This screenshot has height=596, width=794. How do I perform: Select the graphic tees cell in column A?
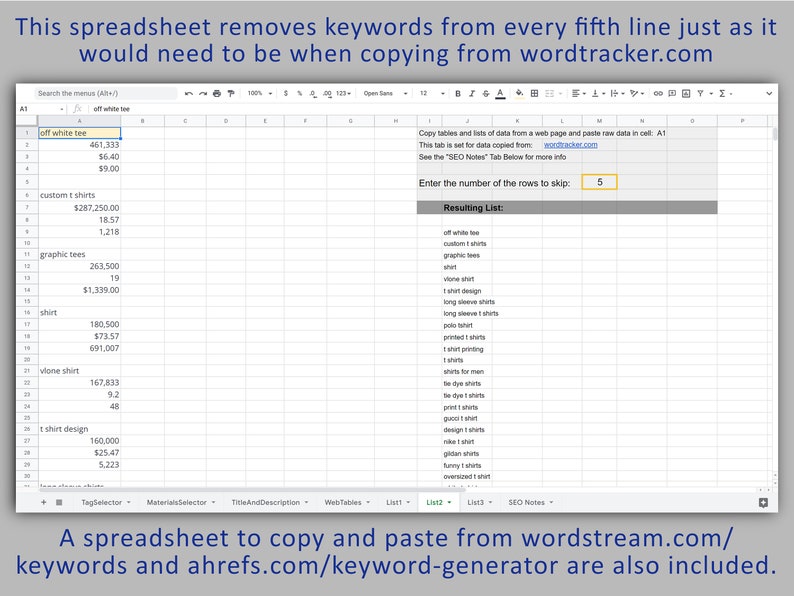[80, 254]
